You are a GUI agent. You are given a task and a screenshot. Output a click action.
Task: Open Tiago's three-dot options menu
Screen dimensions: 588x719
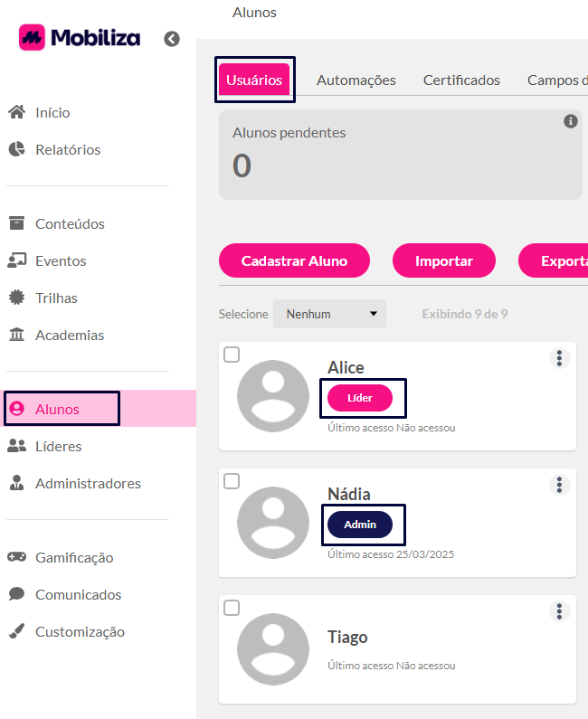click(x=560, y=611)
